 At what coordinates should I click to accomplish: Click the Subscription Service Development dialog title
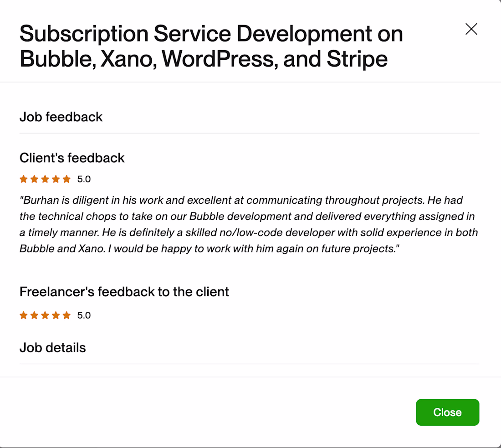point(211,46)
